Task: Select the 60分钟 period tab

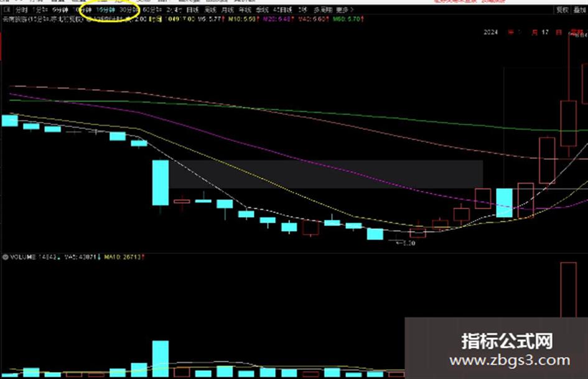Action: click(x=152, y=10)
